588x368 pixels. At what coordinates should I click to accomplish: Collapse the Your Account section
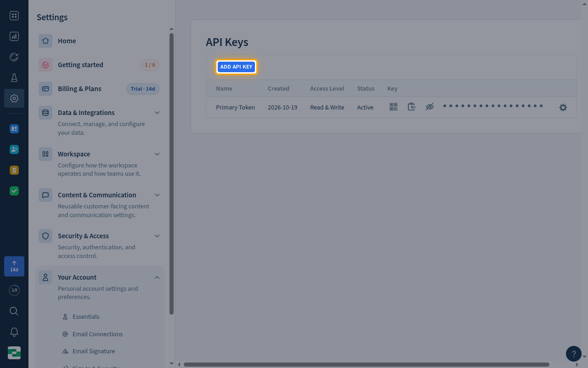pyautogui.click(x=100, y=287)
